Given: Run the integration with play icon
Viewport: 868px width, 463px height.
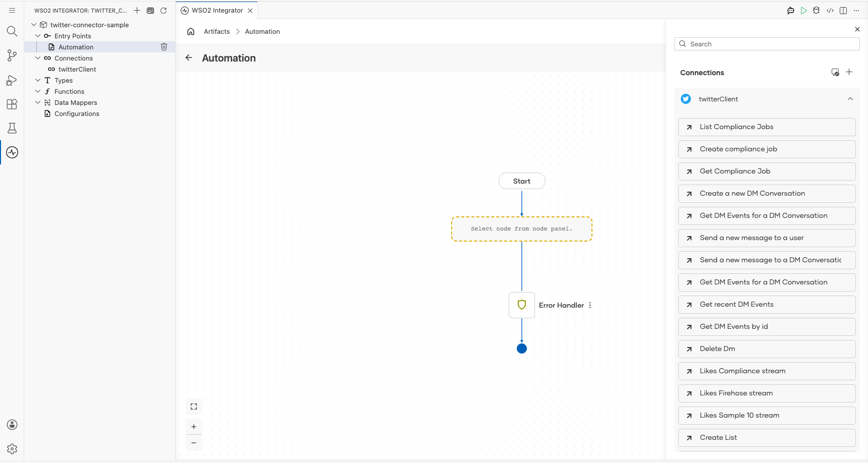Looking at the screenshot, I should tap(804, 10).
